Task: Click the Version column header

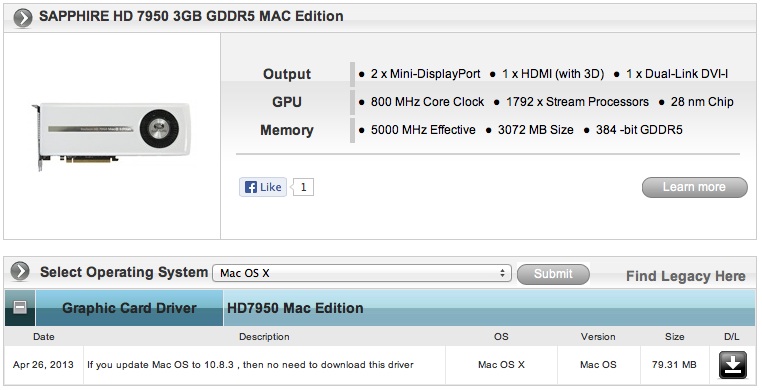Action: 598,337
